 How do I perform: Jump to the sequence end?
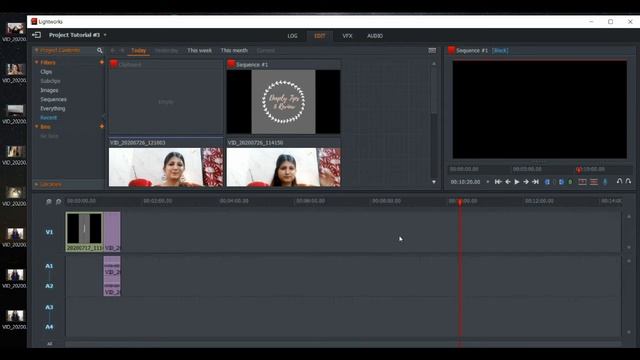[536, 182]
